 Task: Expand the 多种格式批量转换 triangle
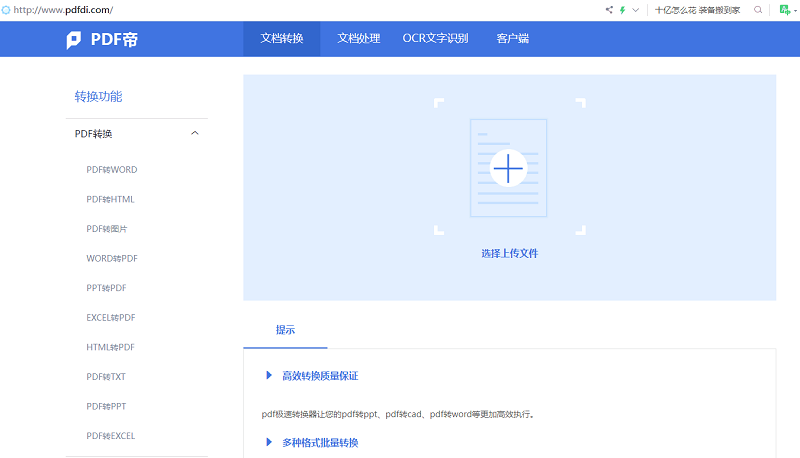(269, 442)
